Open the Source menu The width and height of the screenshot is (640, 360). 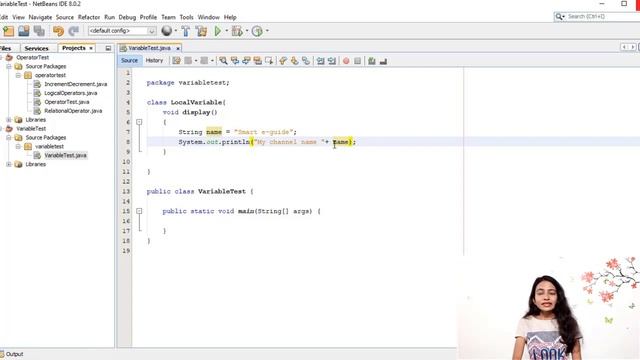pos(64,17)
